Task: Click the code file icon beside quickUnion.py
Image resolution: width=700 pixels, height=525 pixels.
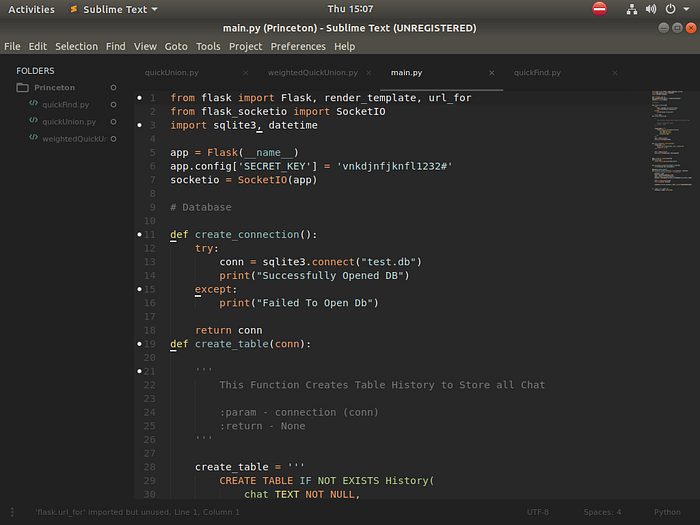Action: pyautogui.click(x=33, y=120)
